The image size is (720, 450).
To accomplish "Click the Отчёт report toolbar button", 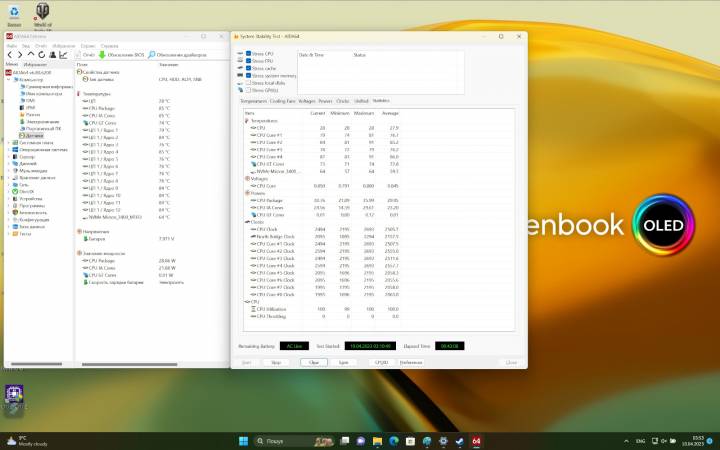I will click(85, 55).
